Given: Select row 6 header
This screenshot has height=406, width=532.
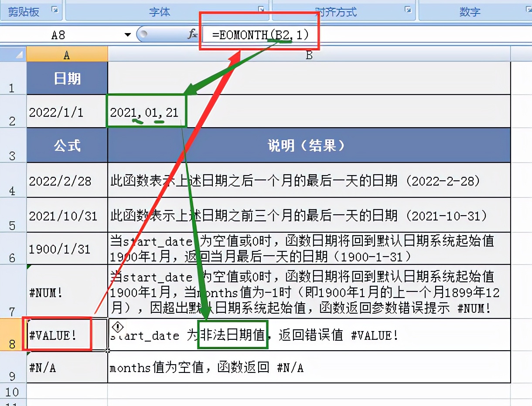Looking at the screenshot, I should tap(13, 248).
